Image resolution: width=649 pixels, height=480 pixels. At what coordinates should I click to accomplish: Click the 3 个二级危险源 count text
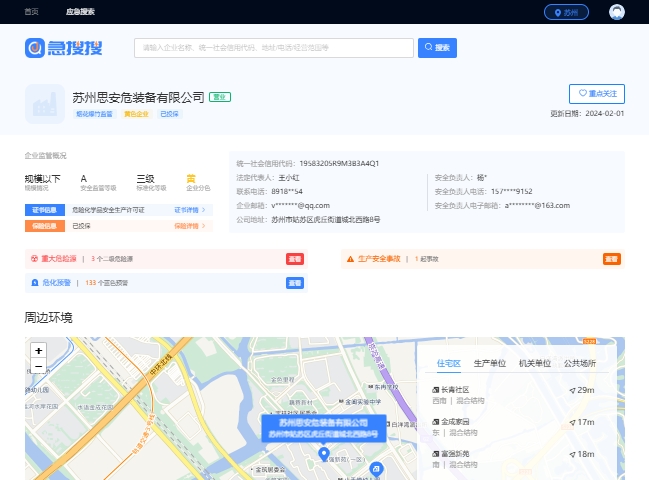coord(112,259)
